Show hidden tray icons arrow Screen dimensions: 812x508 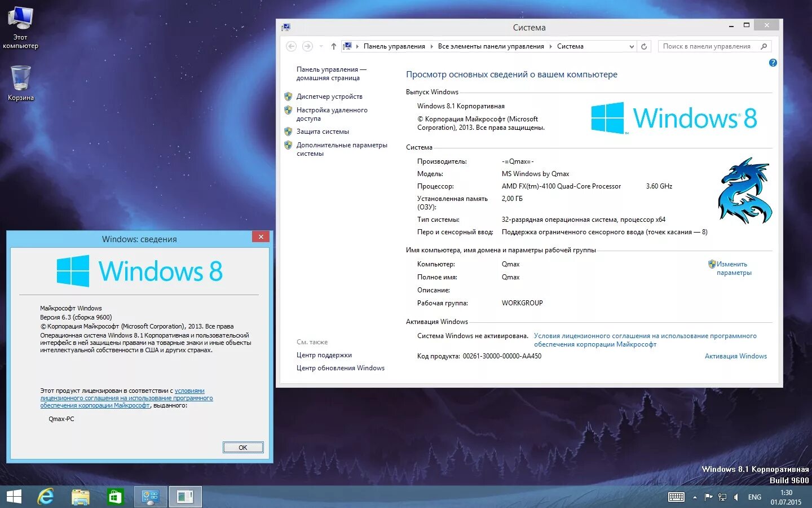695,497
